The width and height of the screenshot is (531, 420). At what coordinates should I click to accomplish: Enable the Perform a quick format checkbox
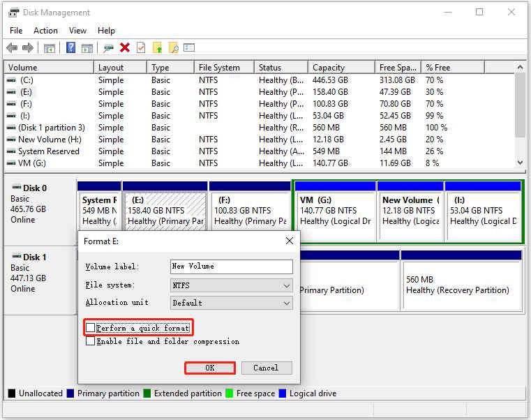click(91, 328)
